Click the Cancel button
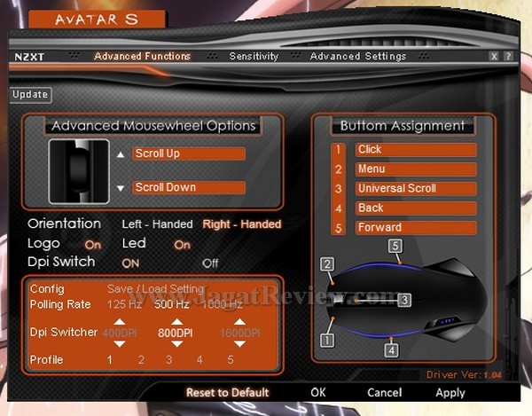Screen dimensions: 532x416 385,393
